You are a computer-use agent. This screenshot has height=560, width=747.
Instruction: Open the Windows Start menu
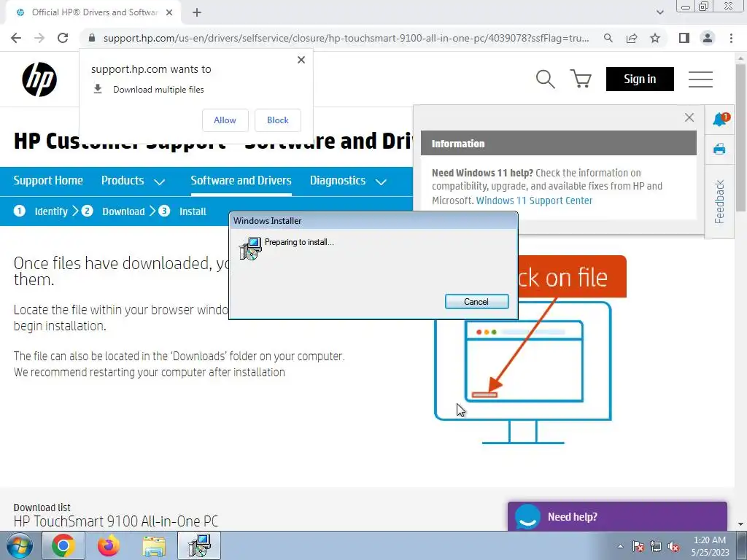coord(20,545)
